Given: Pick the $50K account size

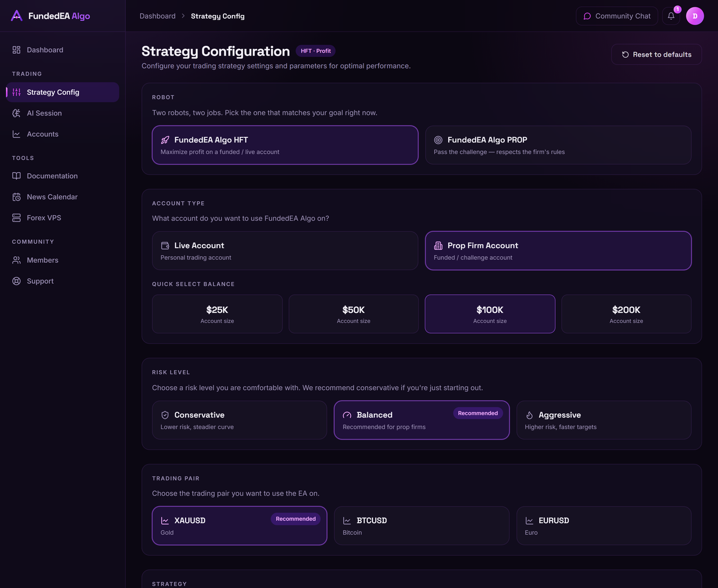Looking at the screenshot, I should [353, 314].
